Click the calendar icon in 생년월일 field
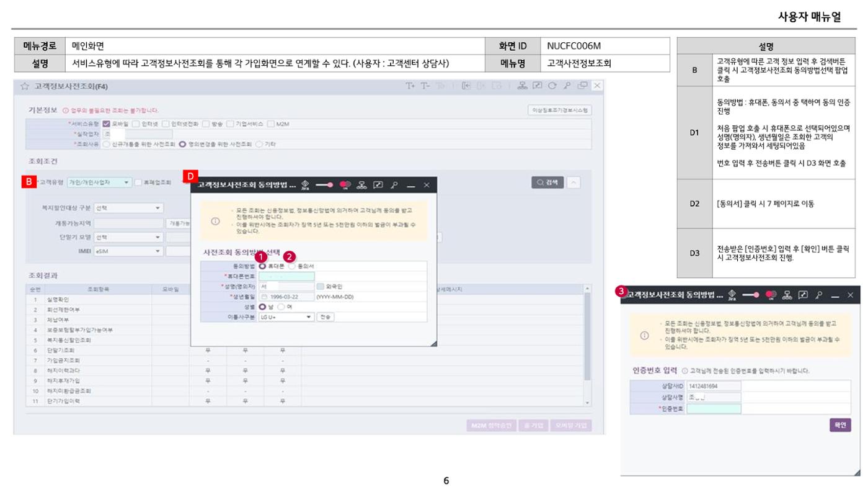 264,297
